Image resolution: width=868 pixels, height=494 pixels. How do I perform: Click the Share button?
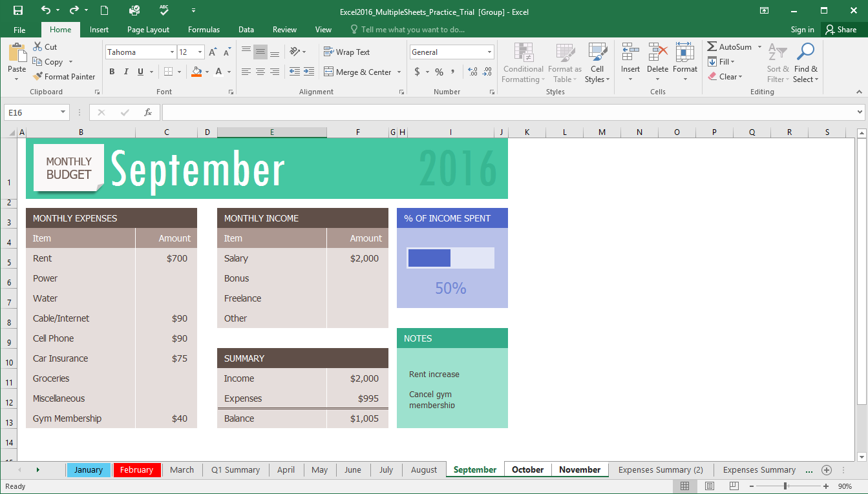click(840, 30)
